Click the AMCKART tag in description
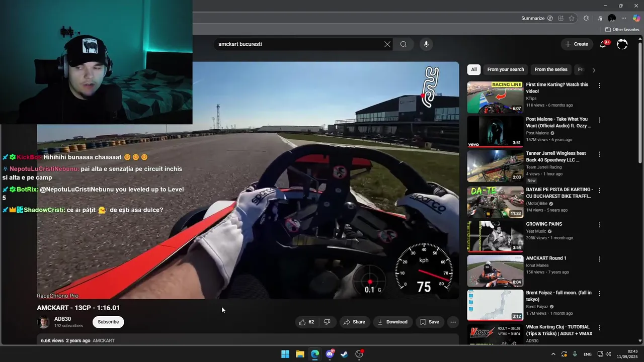This screenshot has height=362, width=644. point(104,341)
